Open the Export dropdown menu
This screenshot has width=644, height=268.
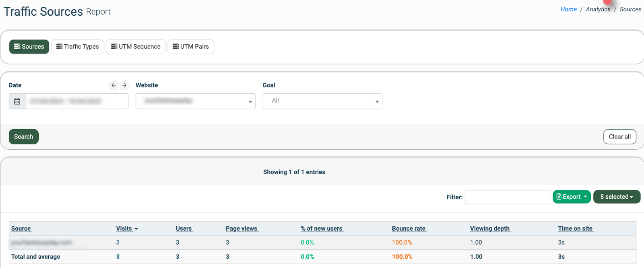point(572,197)
